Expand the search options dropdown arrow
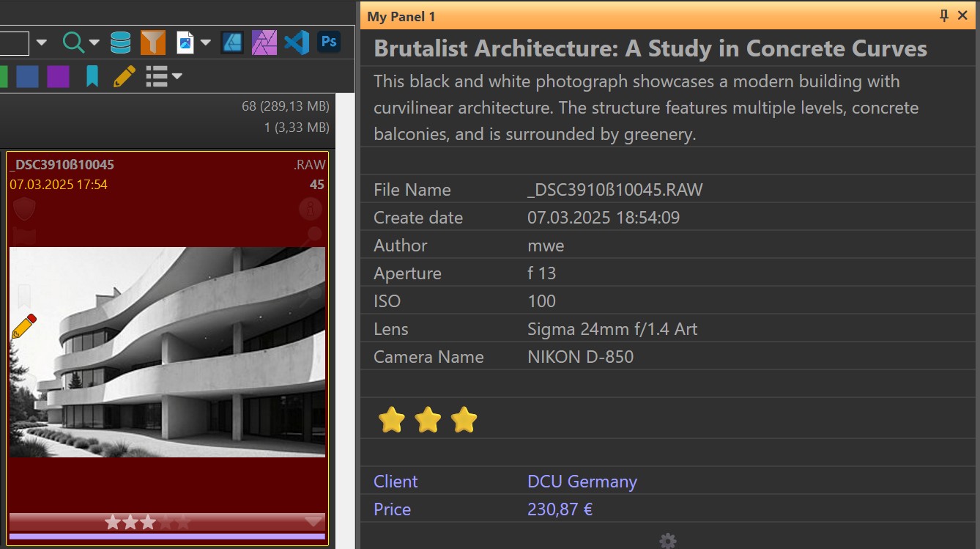Screen dimensions: 980x549 (94, 43)
